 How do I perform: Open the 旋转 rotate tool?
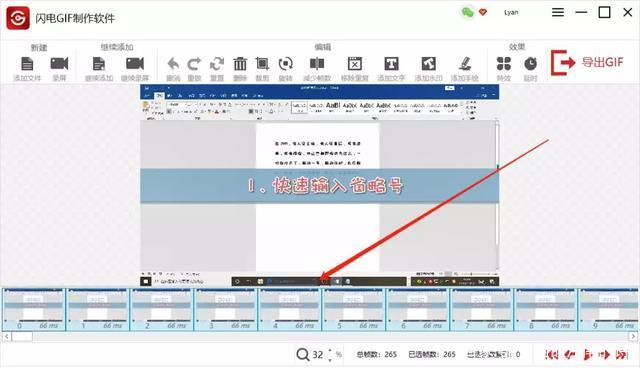click(x=285, y=64)
